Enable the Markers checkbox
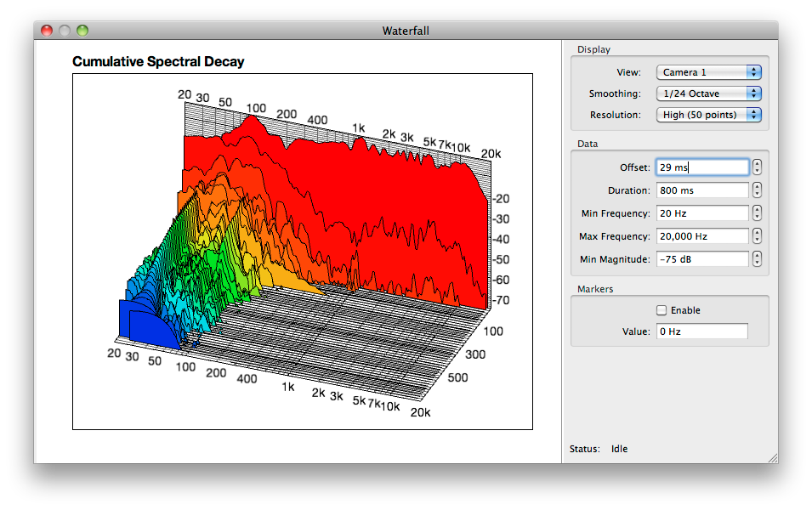The image size is (812, 510). 662,310
